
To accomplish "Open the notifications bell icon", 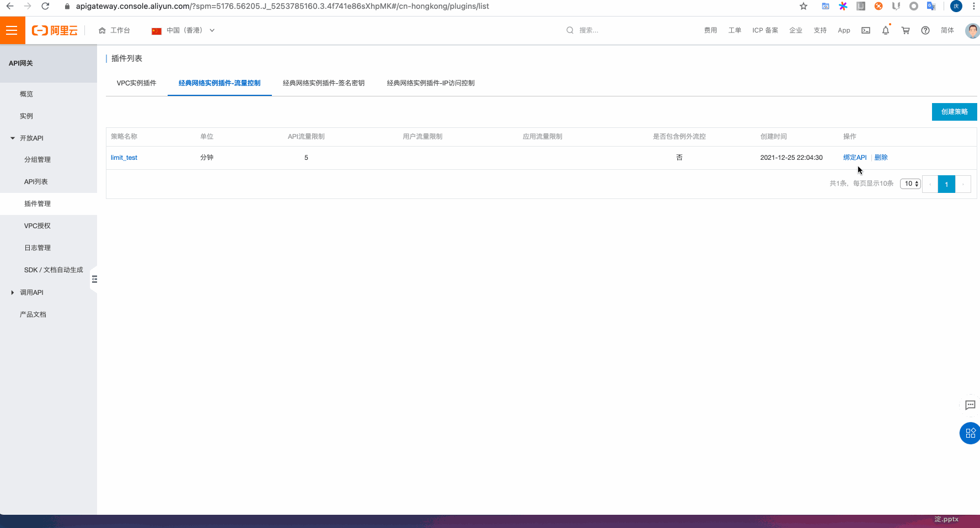I will point(886,30).
